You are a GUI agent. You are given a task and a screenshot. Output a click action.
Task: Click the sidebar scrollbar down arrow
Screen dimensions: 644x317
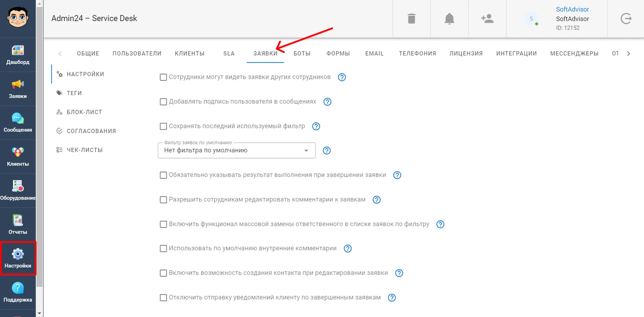coord(39,313)
